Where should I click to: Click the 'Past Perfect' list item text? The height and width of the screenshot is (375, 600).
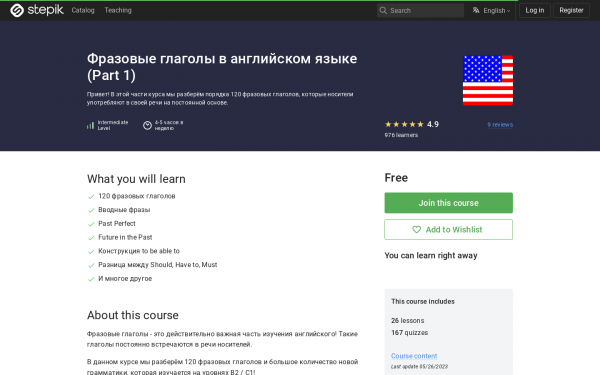click(117, 223)
